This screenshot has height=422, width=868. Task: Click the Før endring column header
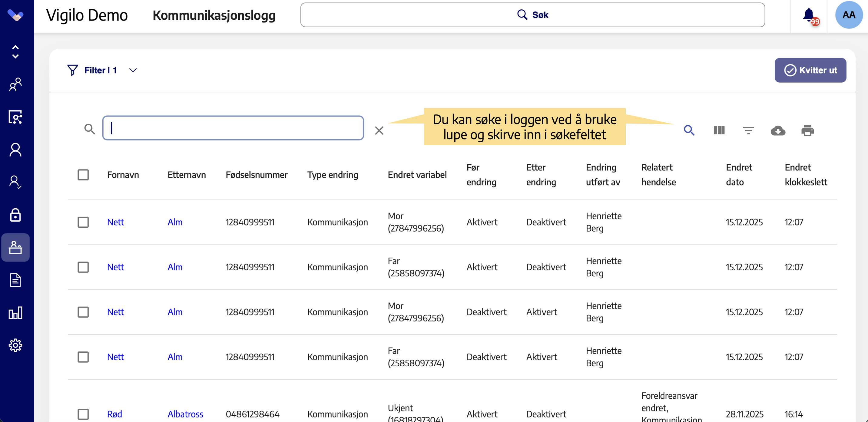481,175
